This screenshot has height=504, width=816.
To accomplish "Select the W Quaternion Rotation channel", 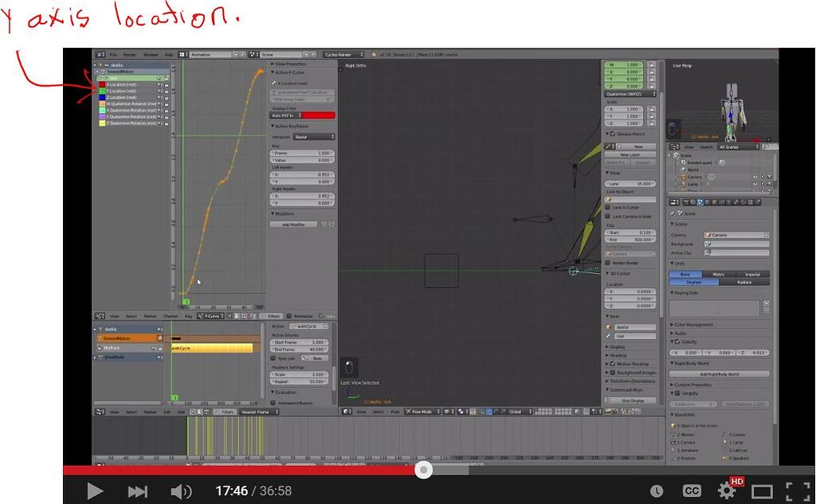I will click(x=133, y=104).
